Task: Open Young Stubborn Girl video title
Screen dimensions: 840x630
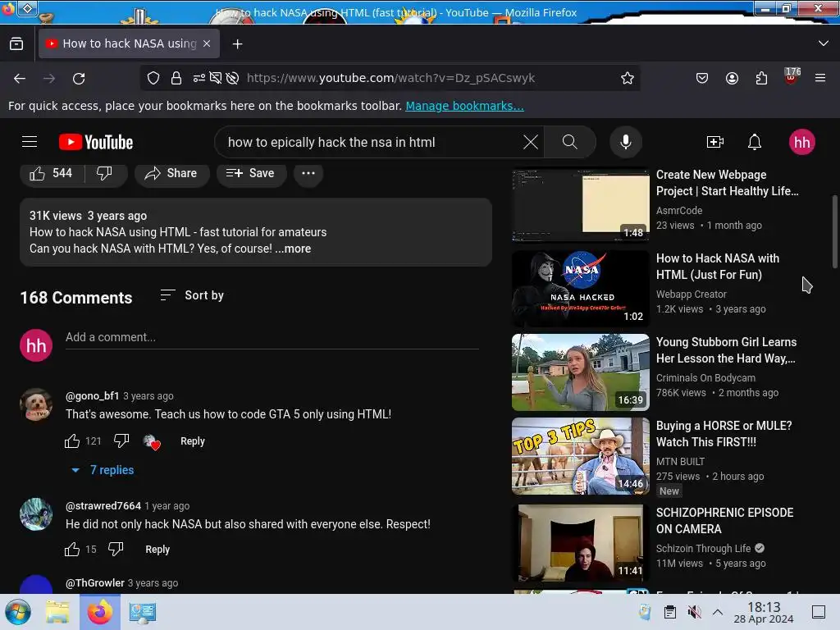Action: (727, 349)
